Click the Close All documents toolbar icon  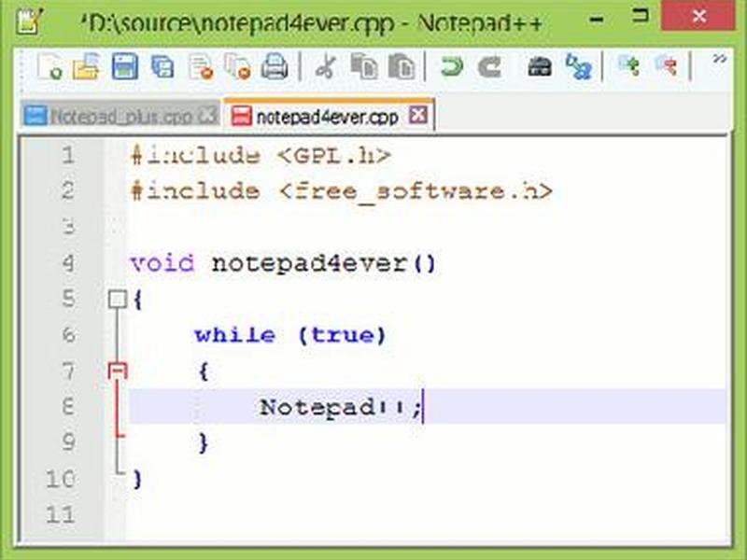(x=238, y=66)
